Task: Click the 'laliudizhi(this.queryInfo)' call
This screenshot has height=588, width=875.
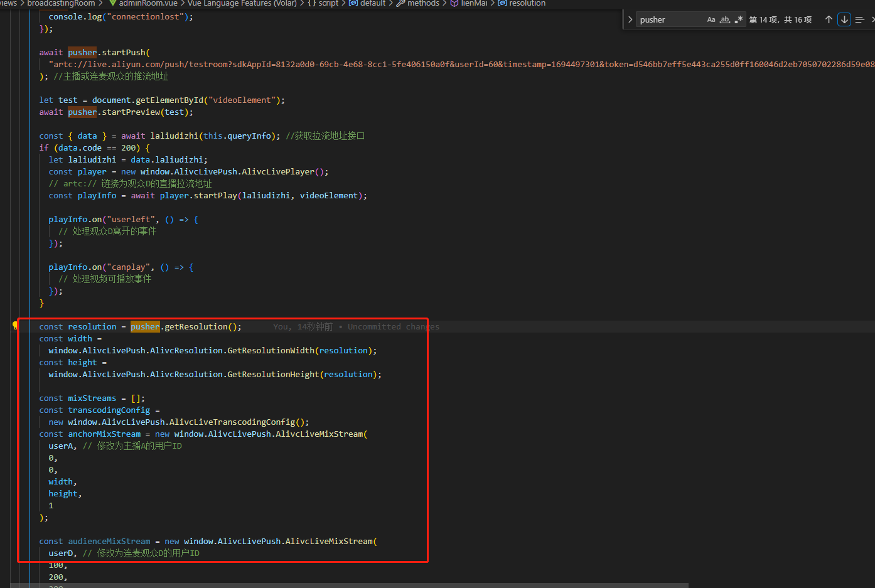Action: 215,136
